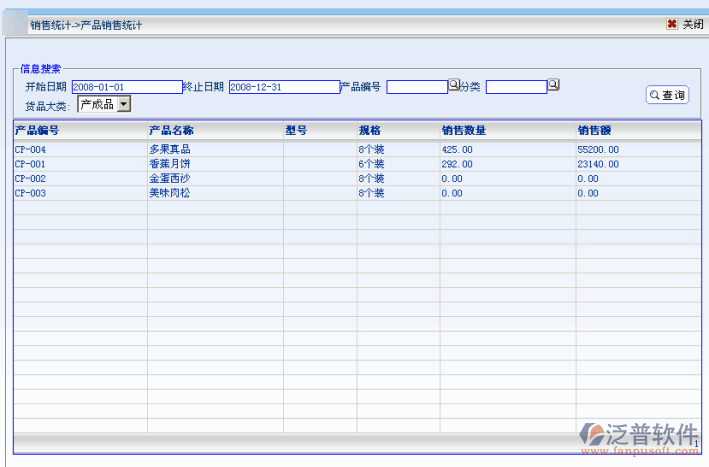This screenshot has width=709, height=467.
Task: Click product name 金蛋西沙
Action: pos(170,179)
